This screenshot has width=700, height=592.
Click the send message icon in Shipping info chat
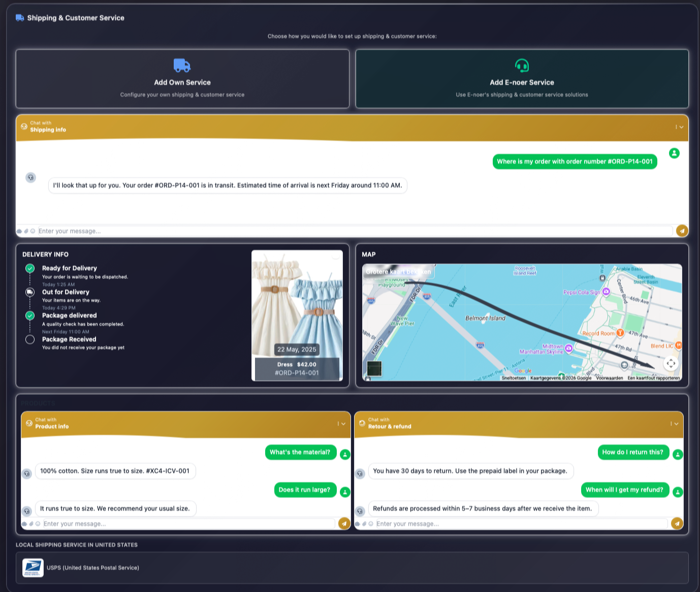point(681,231)
